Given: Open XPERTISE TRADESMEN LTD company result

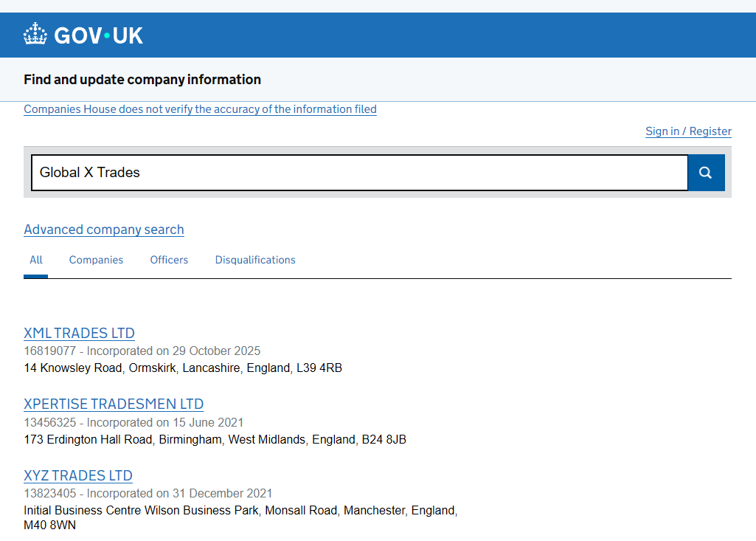Looking at the screenshot, I should (114, 404).
